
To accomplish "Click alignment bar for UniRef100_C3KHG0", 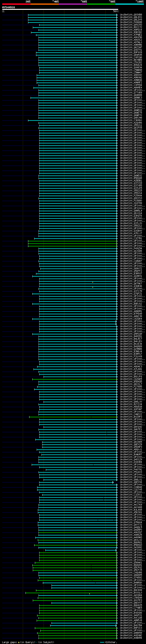I will point(73,120).
